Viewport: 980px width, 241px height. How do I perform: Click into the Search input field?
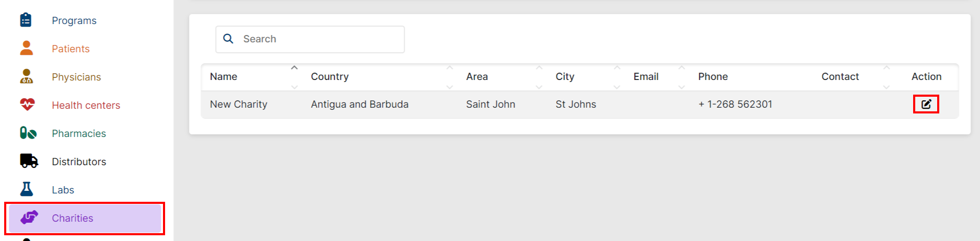[x=319, y=39]
